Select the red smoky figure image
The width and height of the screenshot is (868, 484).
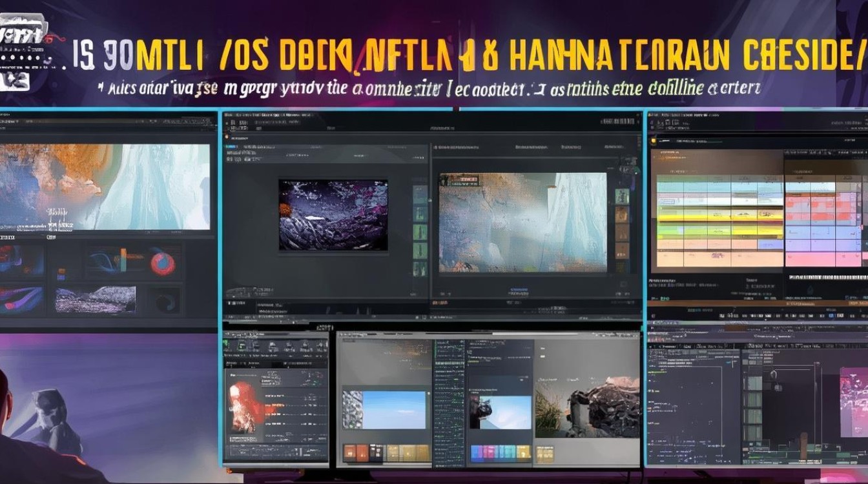(245, 406)
